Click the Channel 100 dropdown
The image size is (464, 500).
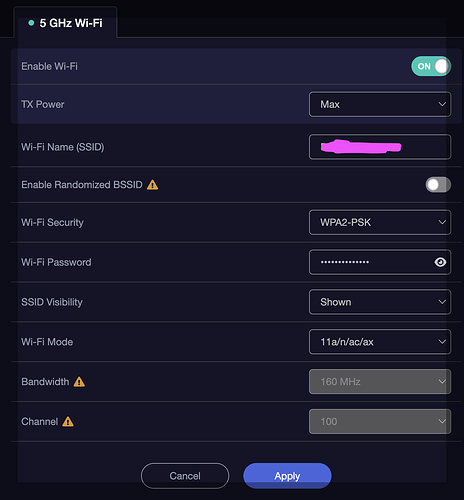(380, 422)
